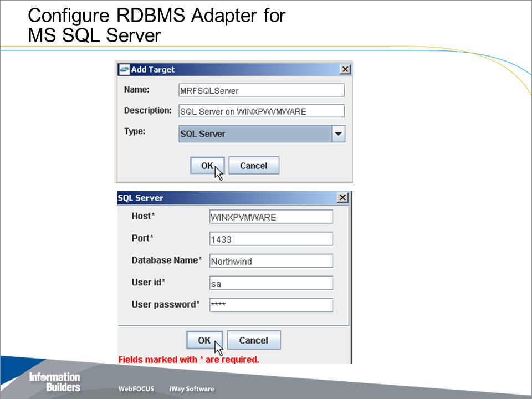Click the 'Host*' label
The height and width of the screenshot is (399, 532).
(x=143, y=216)
